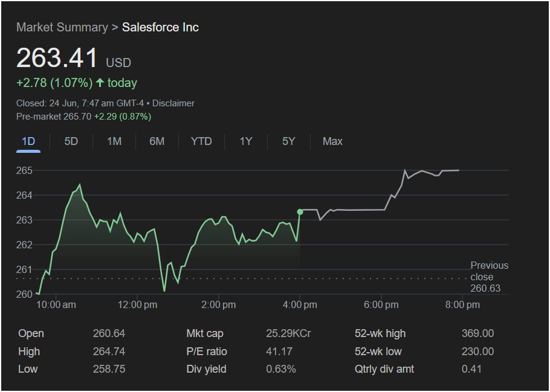Select the Max range tab
The image size is (550, 392).
332,141
